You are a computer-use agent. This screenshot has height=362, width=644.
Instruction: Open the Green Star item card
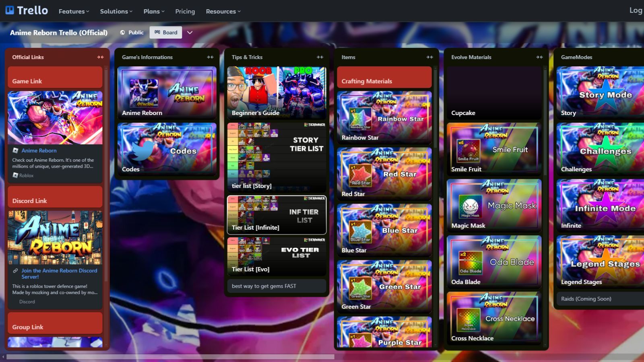click(x=384, y=286)
